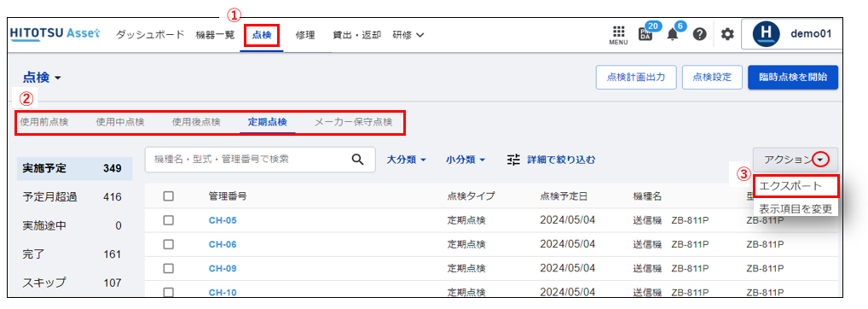
Task: Open the アクション dropdown button
Action: 795,160
